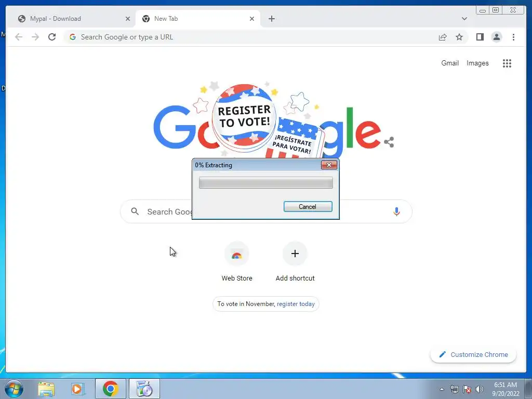The image size is (532, 399).
Task: Select the New Tab tab
Action: coord(198,19)
